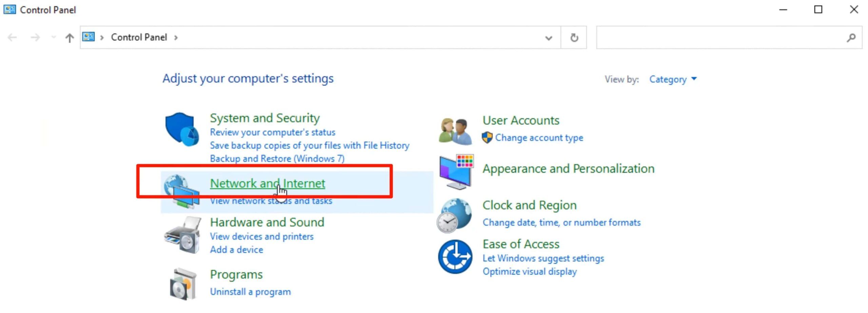Click the User Accounts people icon
868x313 pixels.
pos(455,131)
